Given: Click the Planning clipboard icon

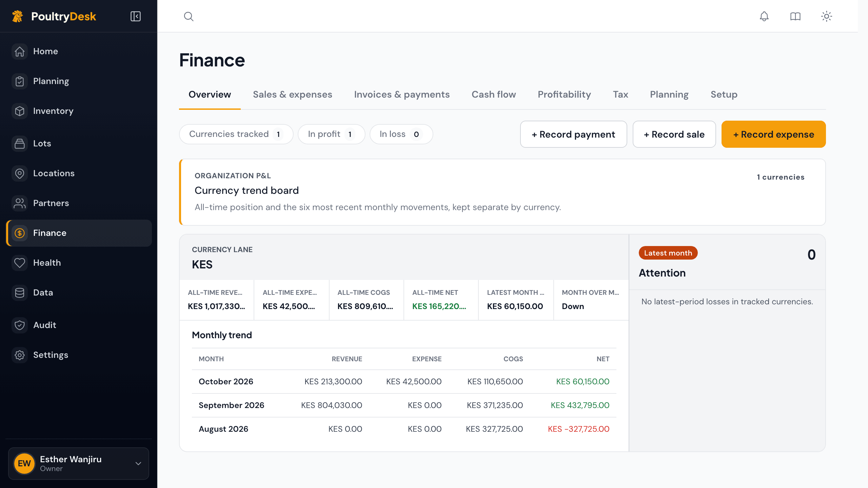Looking at the screenshot, I should [x=20, y=81].
